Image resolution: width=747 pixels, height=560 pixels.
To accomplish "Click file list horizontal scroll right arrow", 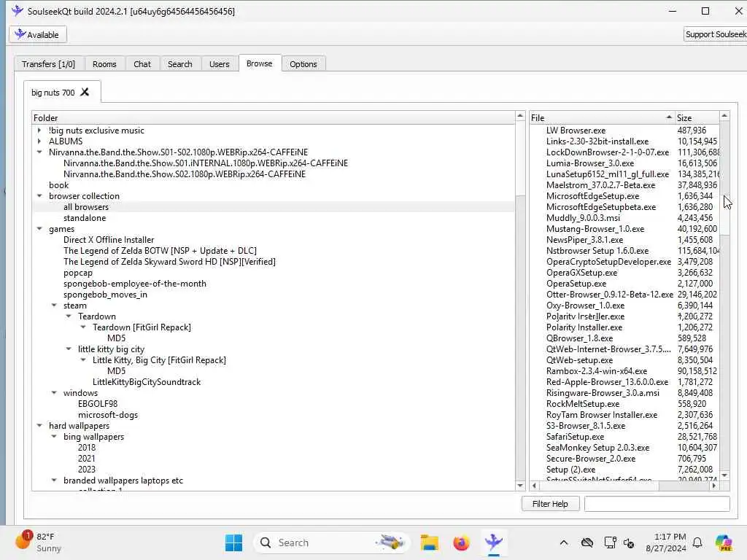I will click(x=713, y=486).
